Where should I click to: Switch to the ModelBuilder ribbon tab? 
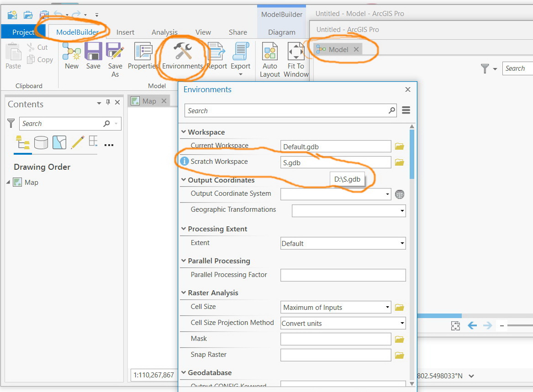77,32
